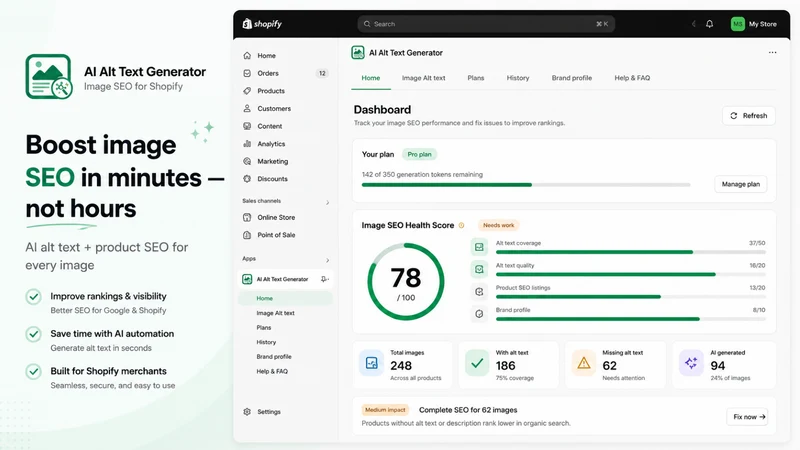
Task: Open the History tab
Action: pos(518,78)
